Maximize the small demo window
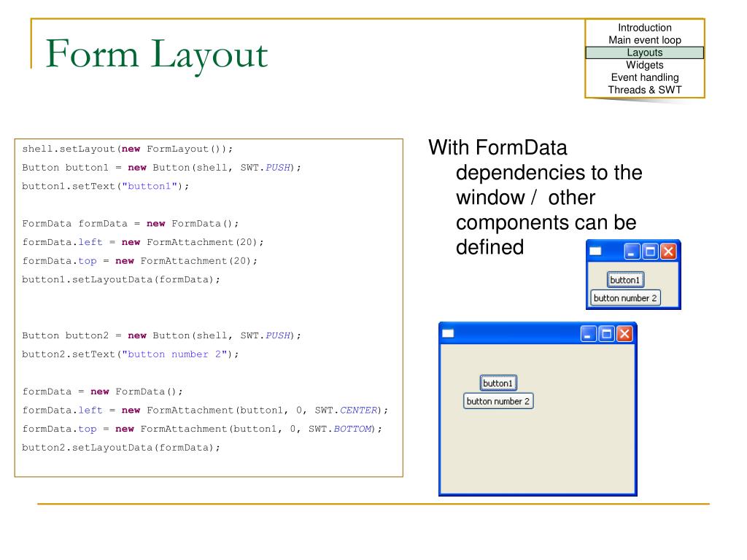Viewport: 747px width, 560px height. coord(650,251)
